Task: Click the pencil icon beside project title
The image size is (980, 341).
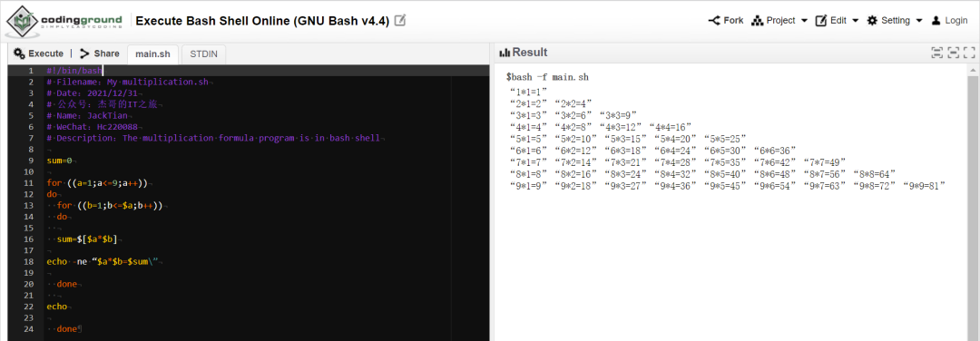Action: (400, 21)
